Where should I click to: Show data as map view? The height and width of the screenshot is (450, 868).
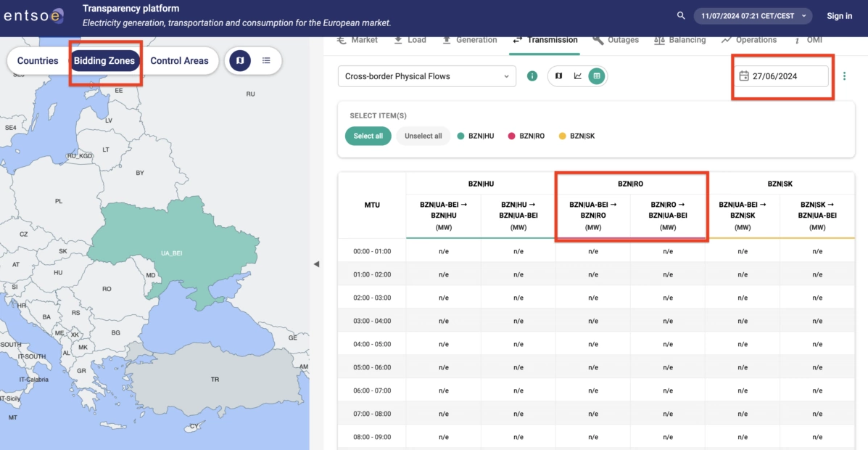tap(558, 76)
